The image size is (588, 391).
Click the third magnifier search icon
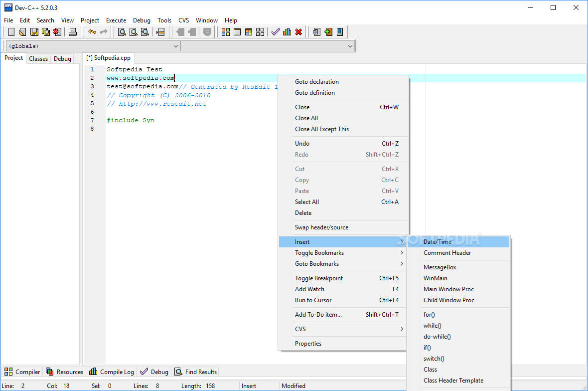tap(145, 32)
